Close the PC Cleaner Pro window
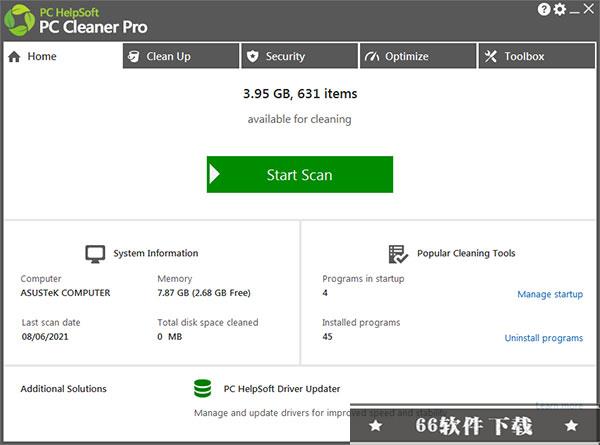Image resolution: width=600 pixels, height=445 pixels. 589,9
